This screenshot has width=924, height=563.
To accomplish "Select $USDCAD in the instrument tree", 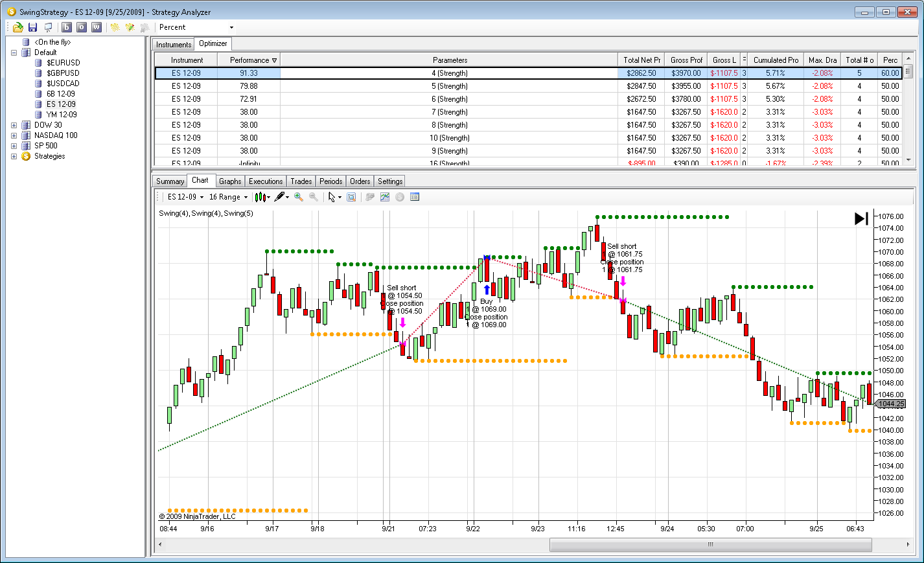I will (63, 84).
